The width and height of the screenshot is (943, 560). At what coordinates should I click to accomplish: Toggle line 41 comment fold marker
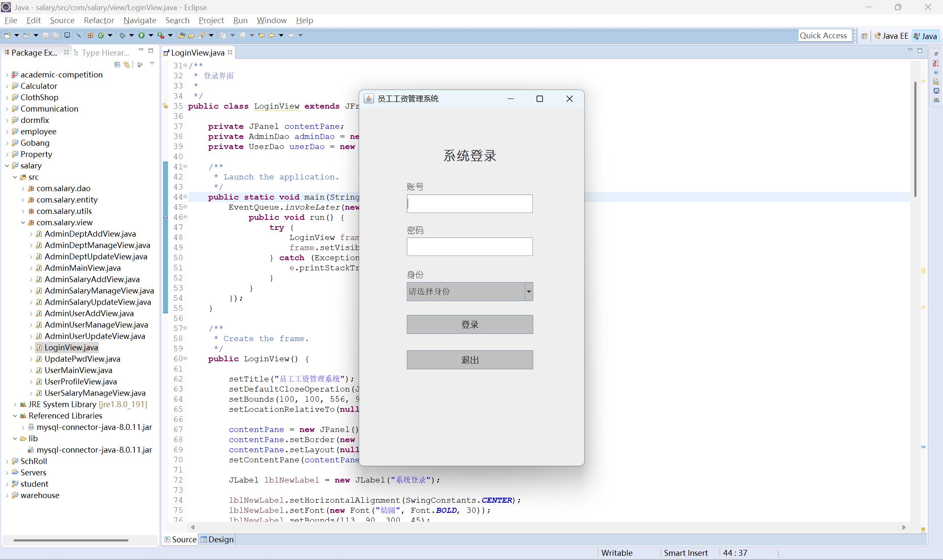(x=185, y=166)
